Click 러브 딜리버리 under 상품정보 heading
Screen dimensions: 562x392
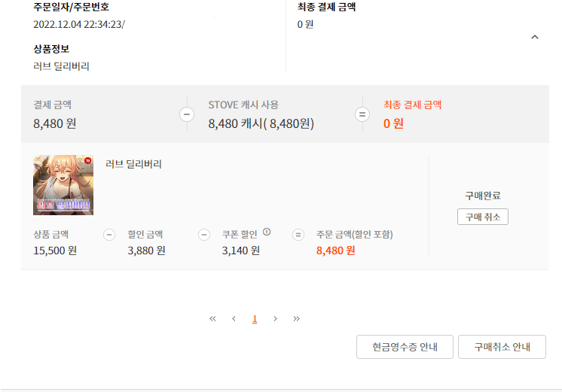click(62, 66)
